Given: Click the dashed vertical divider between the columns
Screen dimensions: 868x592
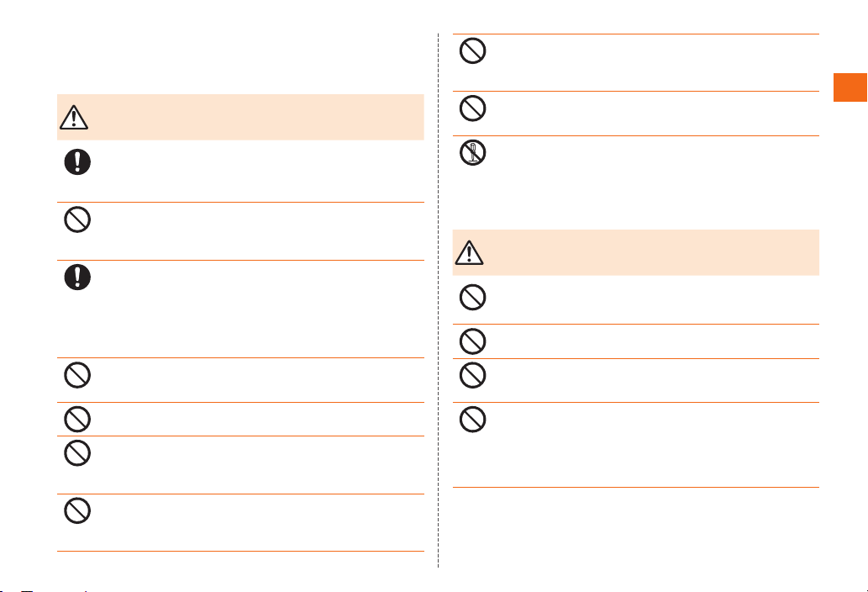Looking at the screenshot, I should point(439,300).
